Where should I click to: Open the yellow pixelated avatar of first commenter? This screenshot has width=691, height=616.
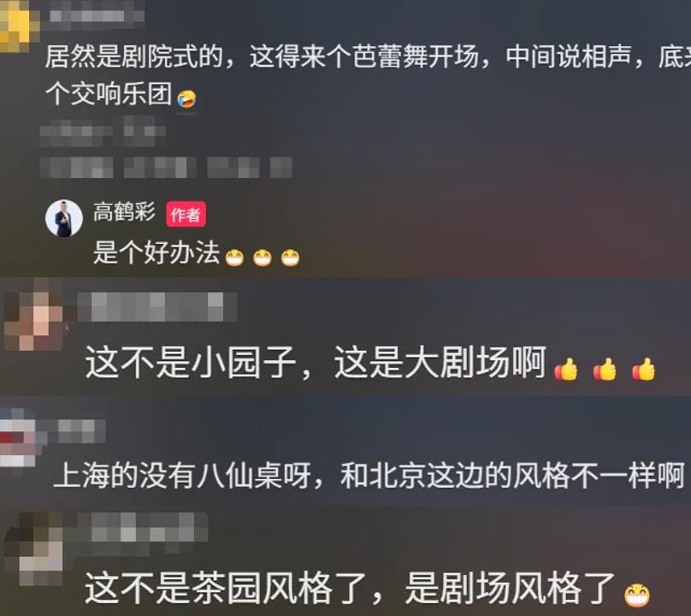click(x=17, y=24)
